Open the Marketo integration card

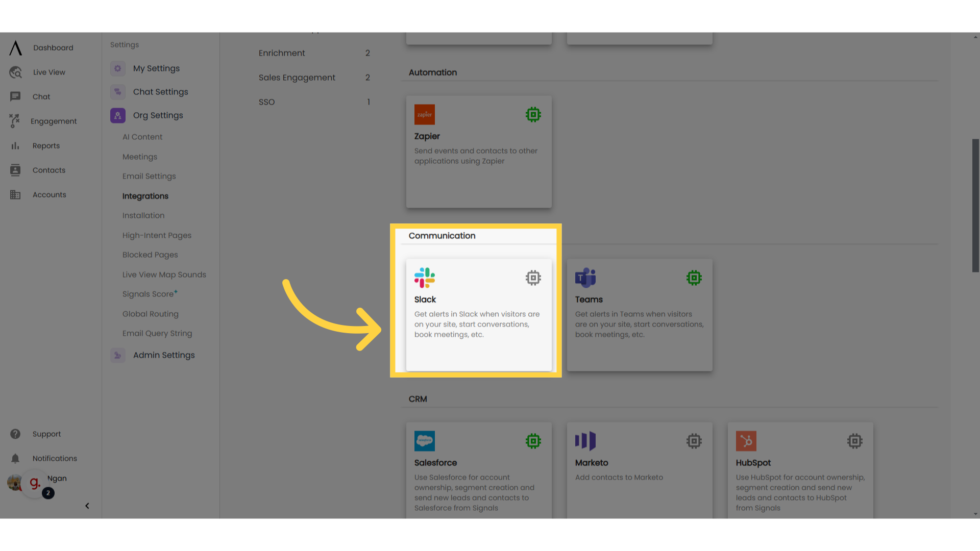coord(640,470)
